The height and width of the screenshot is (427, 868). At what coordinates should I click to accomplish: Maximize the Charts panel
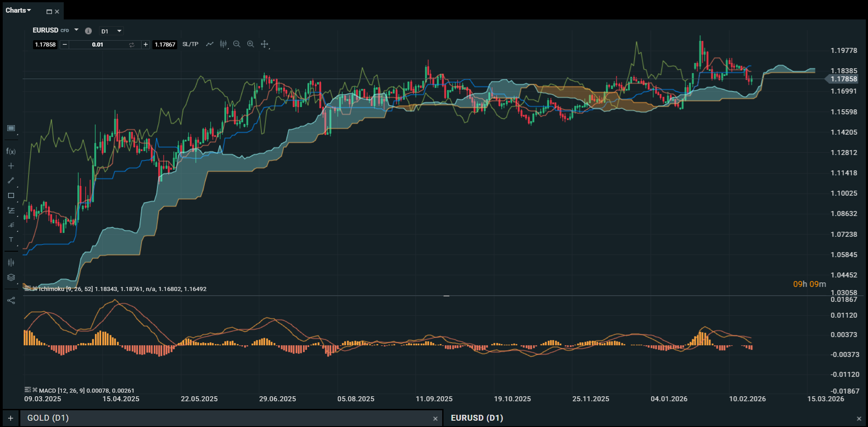click(x=49, y=12)
